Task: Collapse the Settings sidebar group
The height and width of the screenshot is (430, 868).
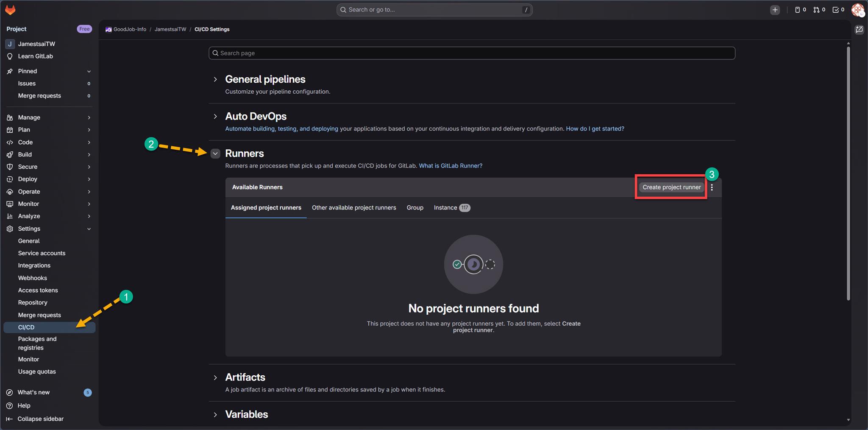Action: tap(89, 229)
